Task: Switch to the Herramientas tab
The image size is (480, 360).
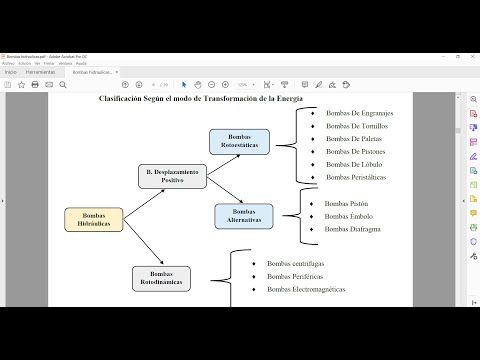Action: point(40,72)
